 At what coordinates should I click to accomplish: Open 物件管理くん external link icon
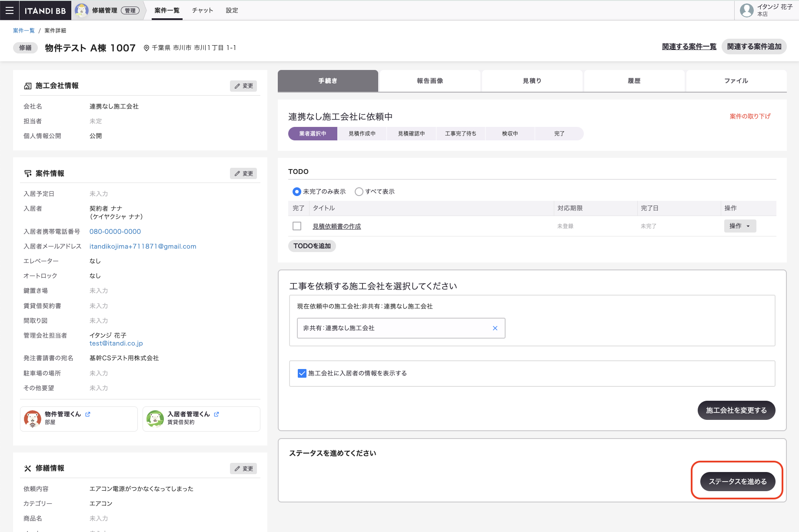tap(88, 414)
